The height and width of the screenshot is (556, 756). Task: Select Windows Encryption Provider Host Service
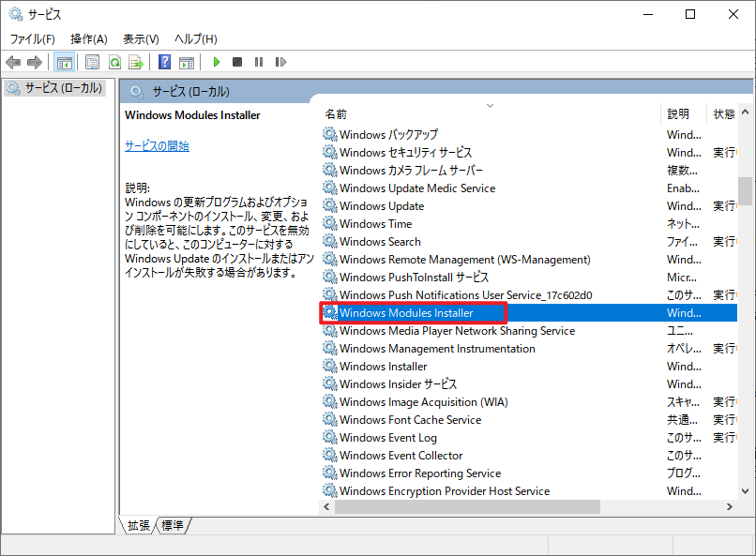[x=529, y=491]
